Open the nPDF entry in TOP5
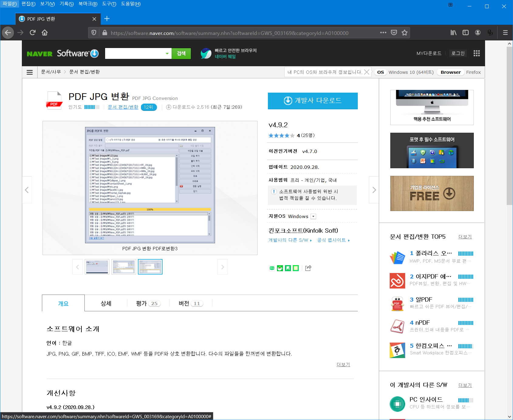Viewport: 513px width, 420px height. coord(431,326)
